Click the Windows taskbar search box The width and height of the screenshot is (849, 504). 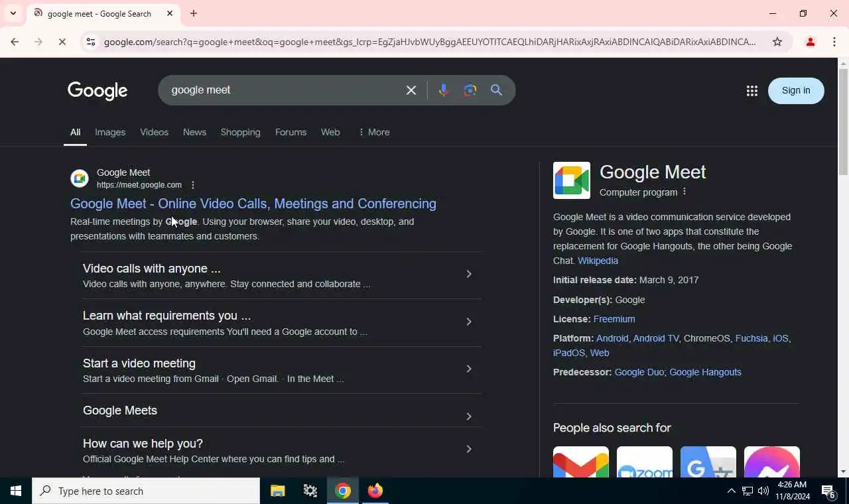click(146, 491)
